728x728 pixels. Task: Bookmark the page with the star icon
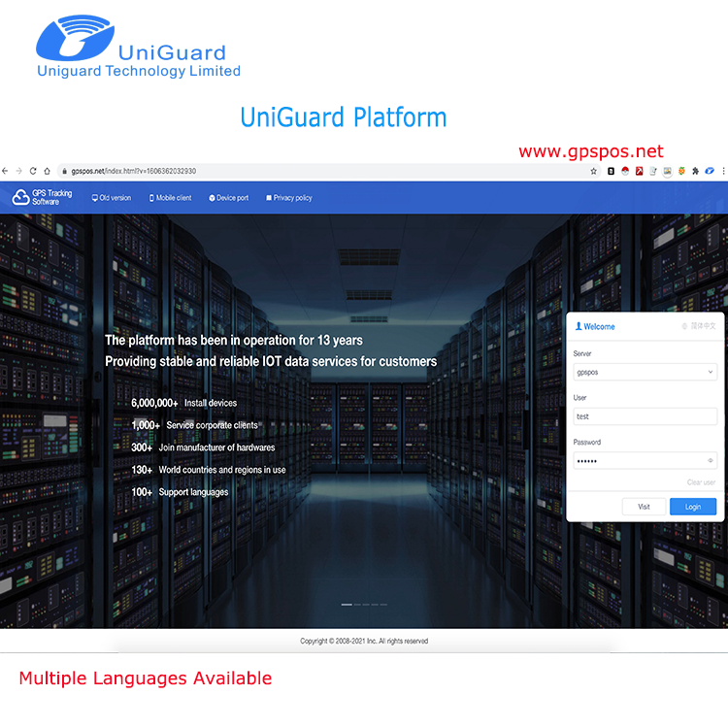(x=593, y=171)
